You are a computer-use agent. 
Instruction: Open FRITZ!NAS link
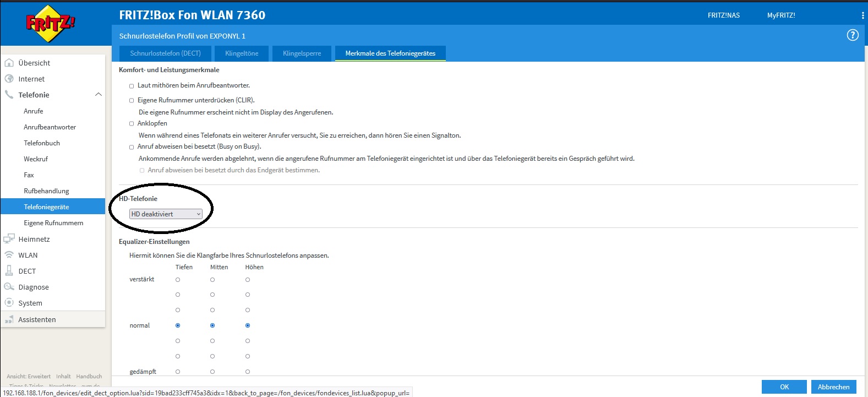pyautogui.click(x=724, y=15)
